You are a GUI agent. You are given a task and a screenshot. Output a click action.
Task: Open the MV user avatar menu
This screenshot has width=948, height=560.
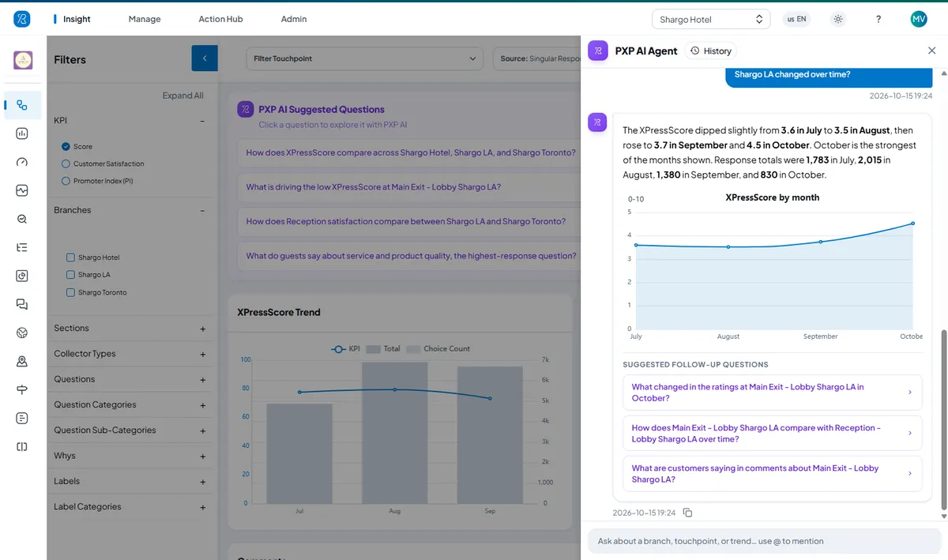pos(919,19)
